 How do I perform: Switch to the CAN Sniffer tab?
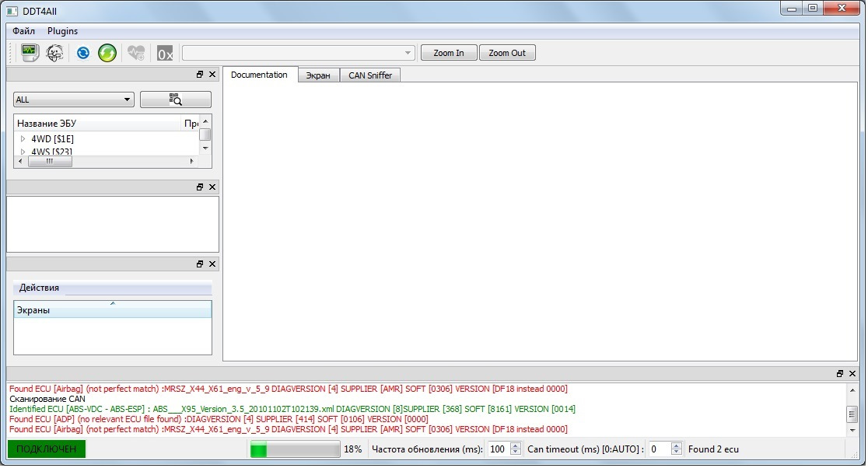(370, 75)
